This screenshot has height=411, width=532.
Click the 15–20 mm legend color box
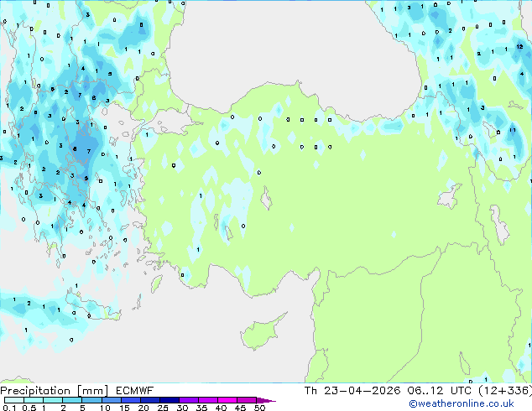130,400
